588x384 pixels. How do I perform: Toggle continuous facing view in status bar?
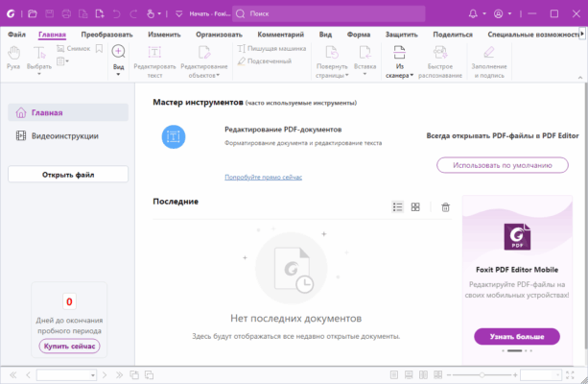[437, 374]
